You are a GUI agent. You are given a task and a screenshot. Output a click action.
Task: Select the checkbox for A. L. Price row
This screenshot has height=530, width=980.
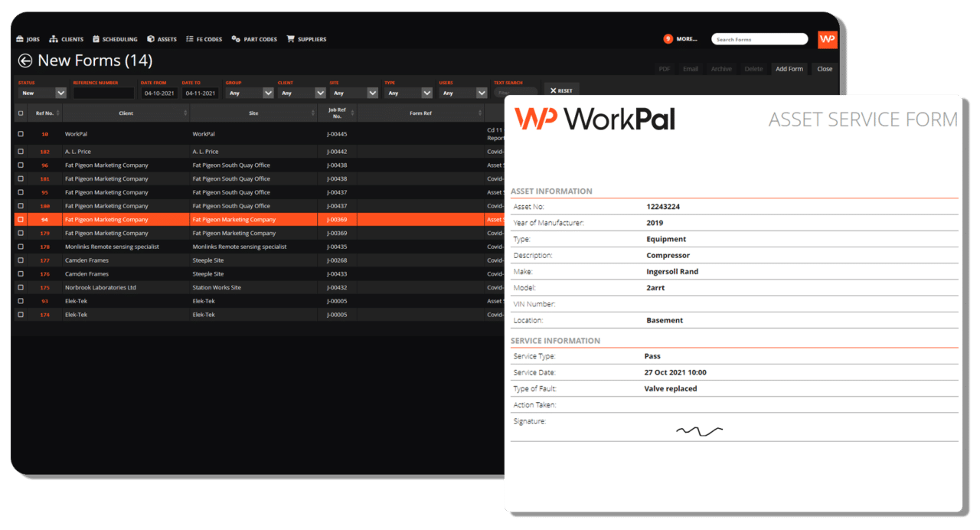[x=20, y=151]
